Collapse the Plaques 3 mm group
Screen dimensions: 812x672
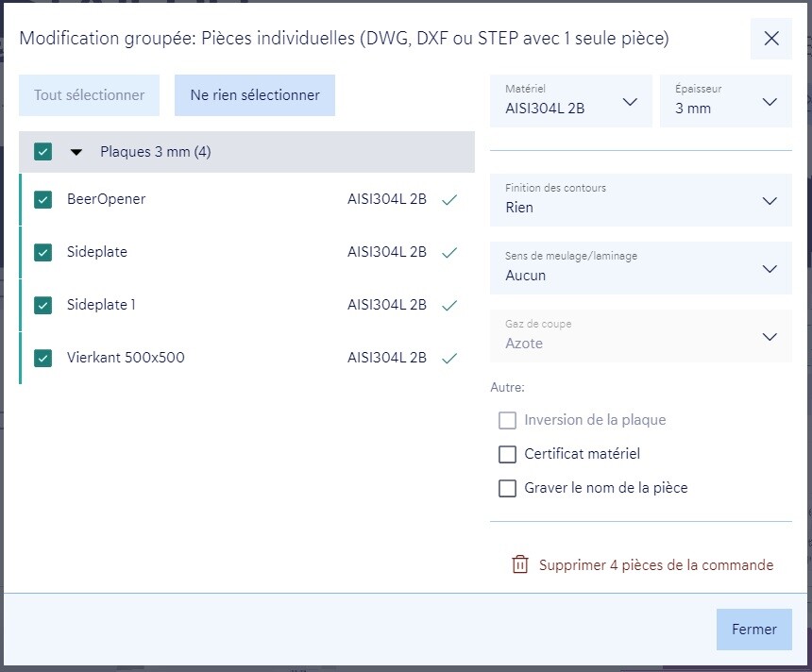click(x=76, y=152)
